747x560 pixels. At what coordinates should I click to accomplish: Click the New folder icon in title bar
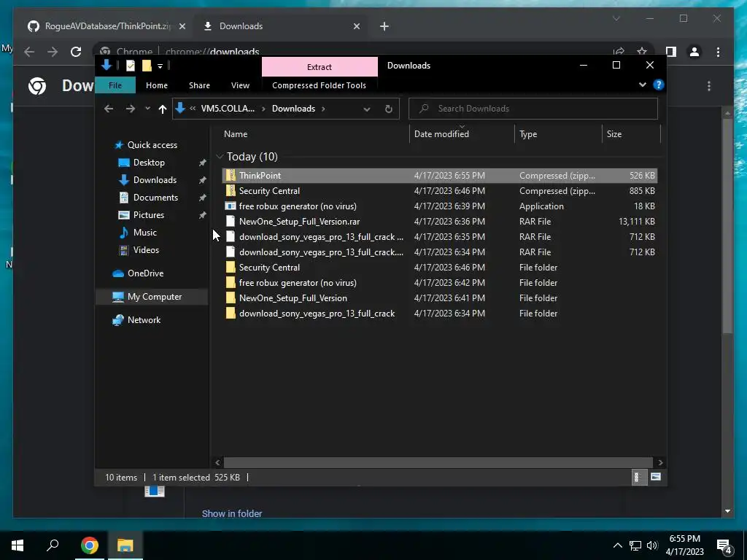[x=147, y=66]
